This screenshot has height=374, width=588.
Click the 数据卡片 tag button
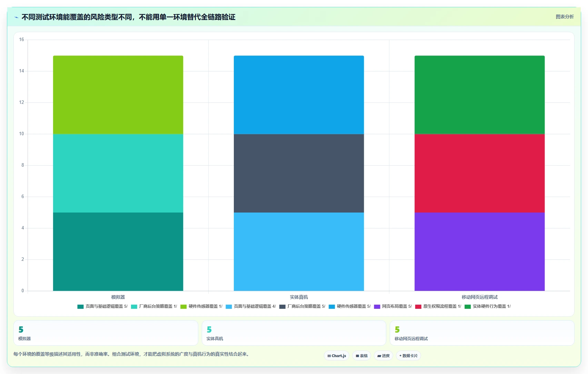[408, 356]
